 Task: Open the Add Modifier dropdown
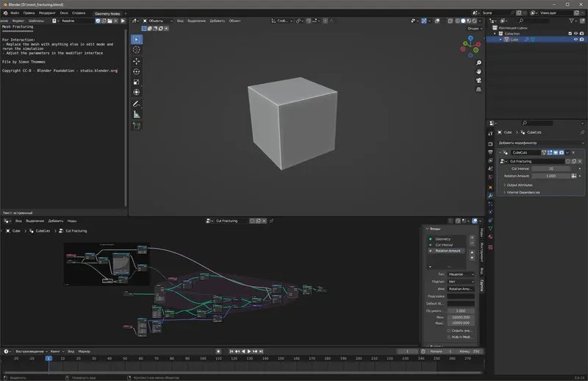click(x=540, y=142)
